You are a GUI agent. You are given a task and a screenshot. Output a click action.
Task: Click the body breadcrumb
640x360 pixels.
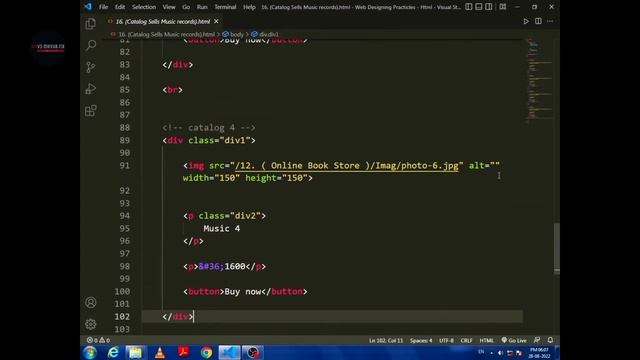pyautogui.click(x=236, y=34)
